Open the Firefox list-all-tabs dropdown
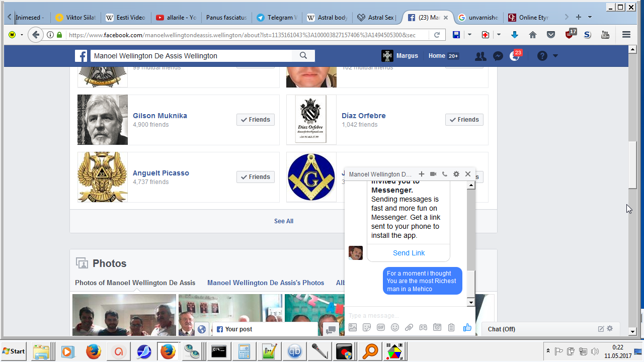644x362 pixels. coord(590,17)
